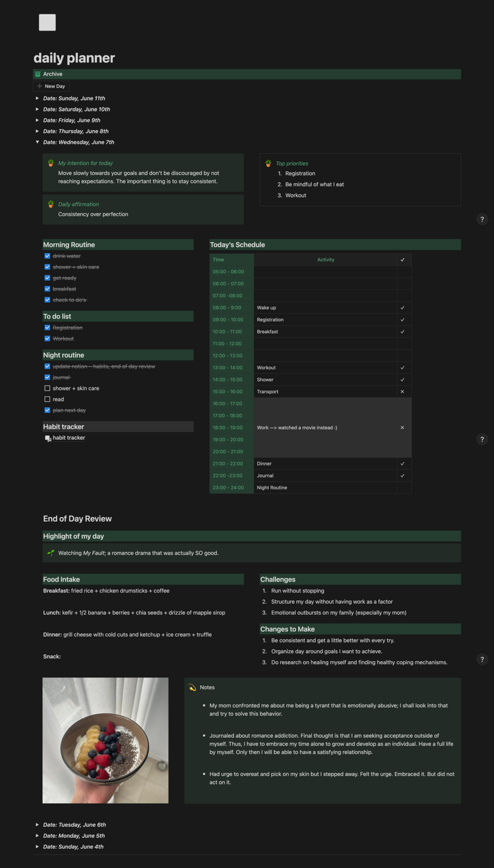Check the unchecked 'shower + skin care' box

pyautogui.click(x=47, y=388)
